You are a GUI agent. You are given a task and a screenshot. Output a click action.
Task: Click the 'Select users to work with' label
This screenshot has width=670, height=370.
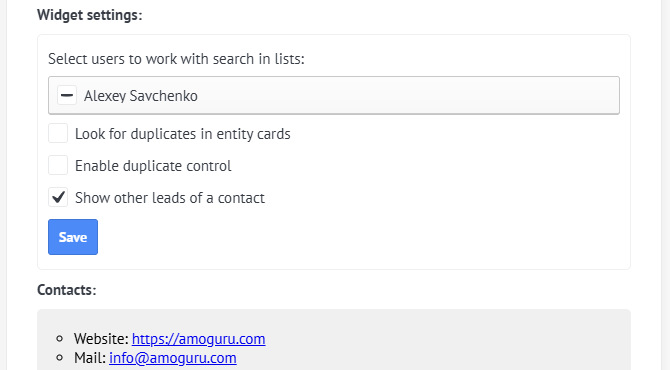click(176, 59)
